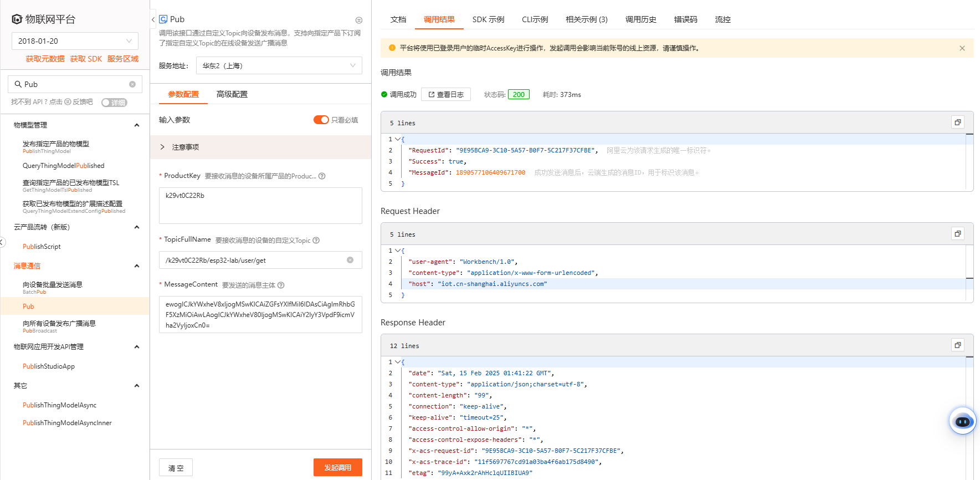Copy the call result JSON

tap(957, 122)
